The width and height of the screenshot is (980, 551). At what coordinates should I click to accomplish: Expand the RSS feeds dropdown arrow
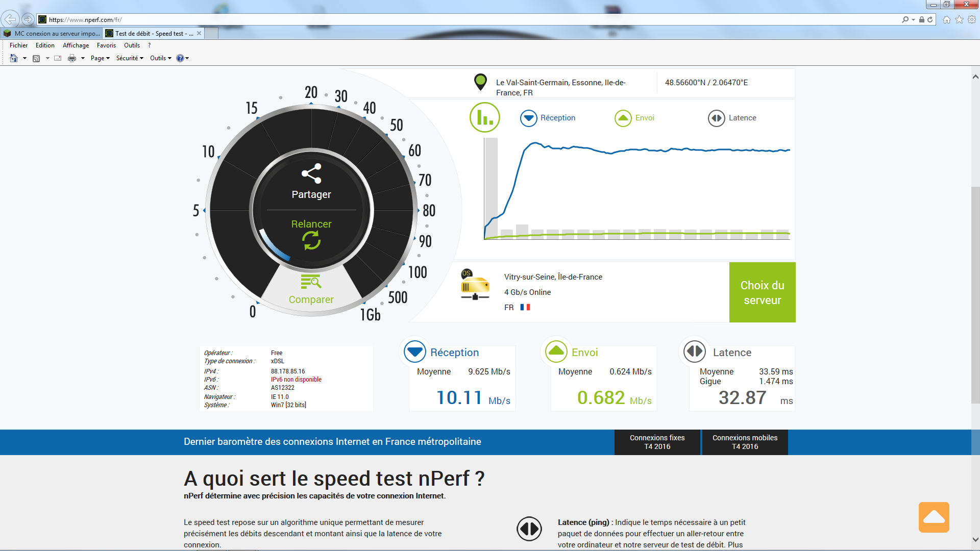click(x=47, y=58)
